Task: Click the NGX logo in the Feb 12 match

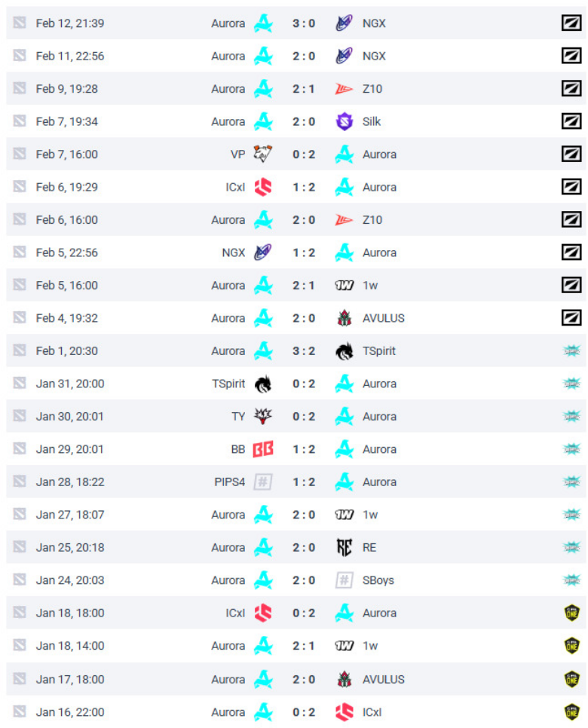Action: point(345,23)
